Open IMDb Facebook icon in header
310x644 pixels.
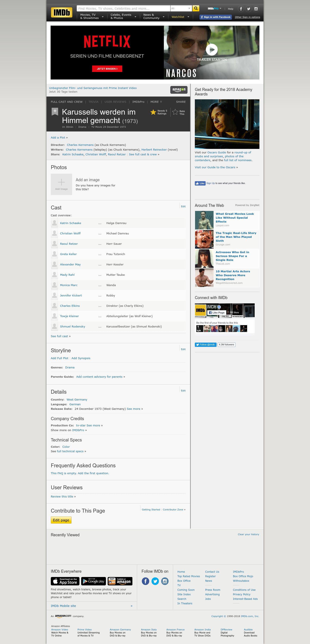(x=241, y=9)
